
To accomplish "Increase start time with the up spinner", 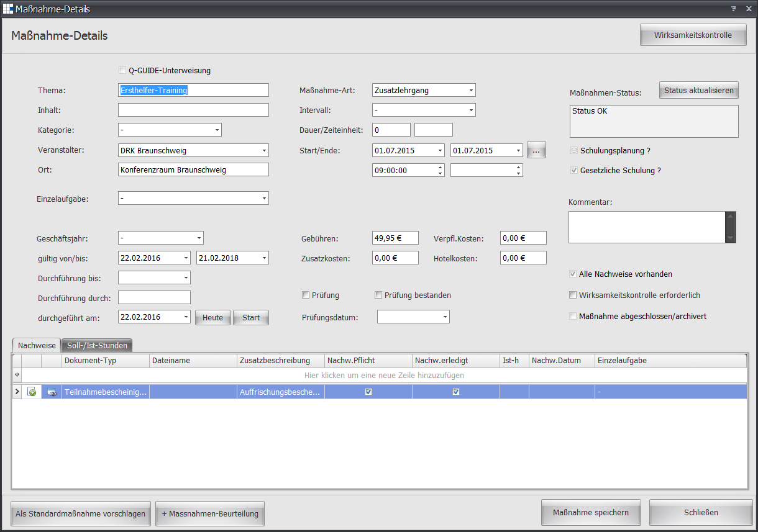I will coord(441,167).
